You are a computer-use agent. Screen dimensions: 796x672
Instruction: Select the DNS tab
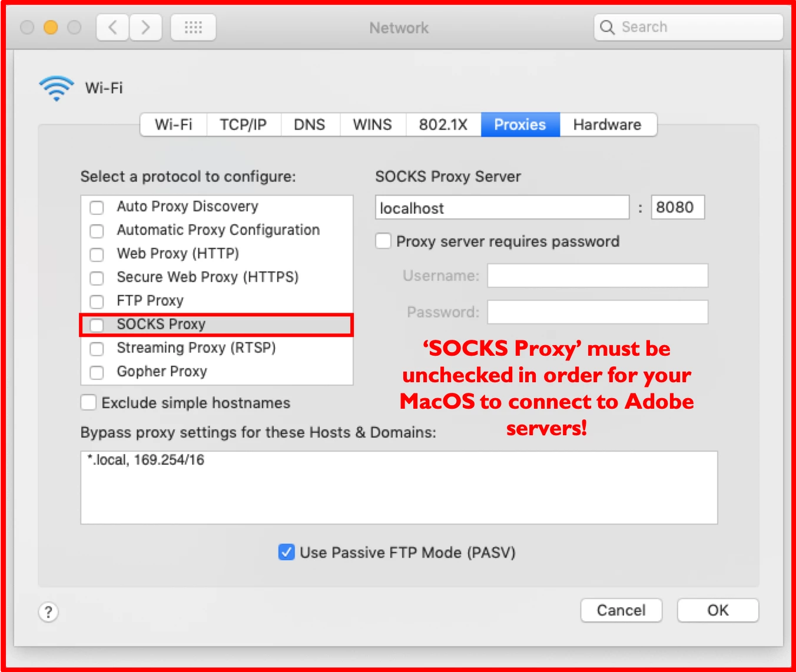(310, 125)
